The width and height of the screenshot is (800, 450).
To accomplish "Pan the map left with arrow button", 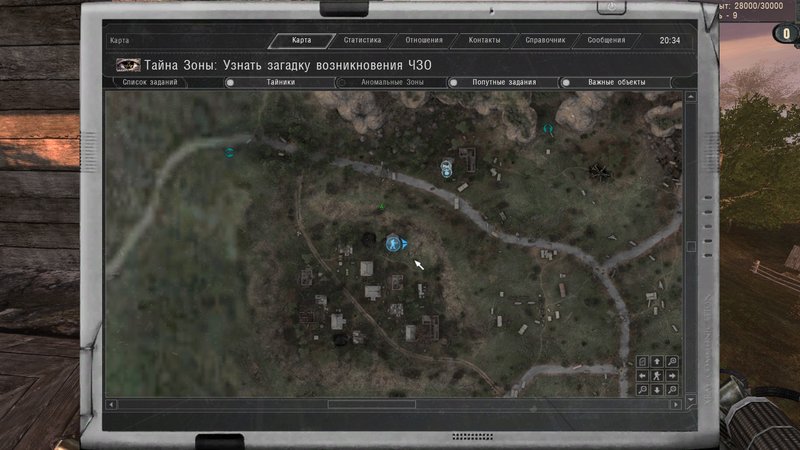I will point(643,375).
